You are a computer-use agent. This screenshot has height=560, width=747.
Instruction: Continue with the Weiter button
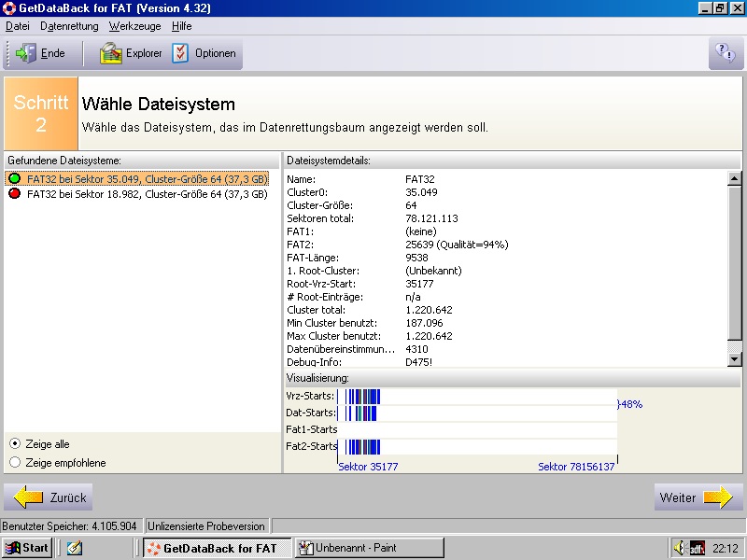coord(698,497)
